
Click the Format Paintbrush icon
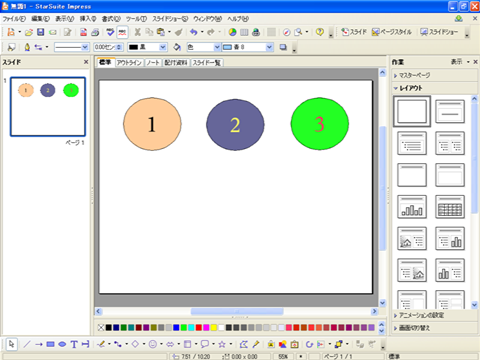click(179, 32)
